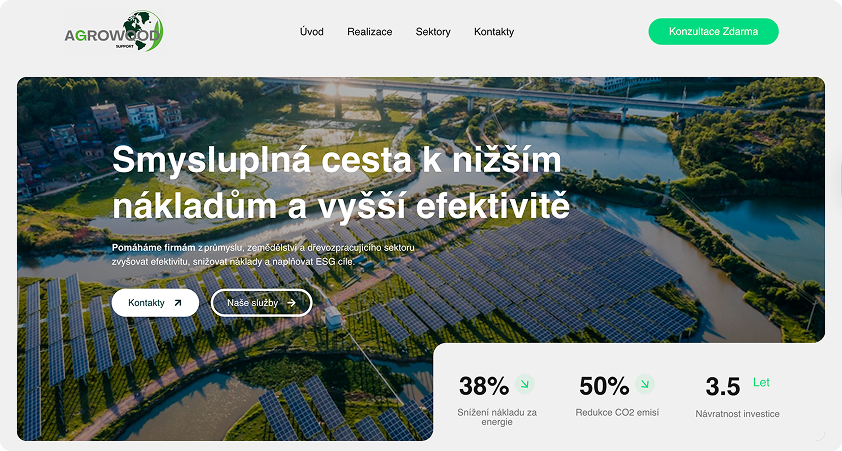Click the green Konzultace Zdarma button

713,32
